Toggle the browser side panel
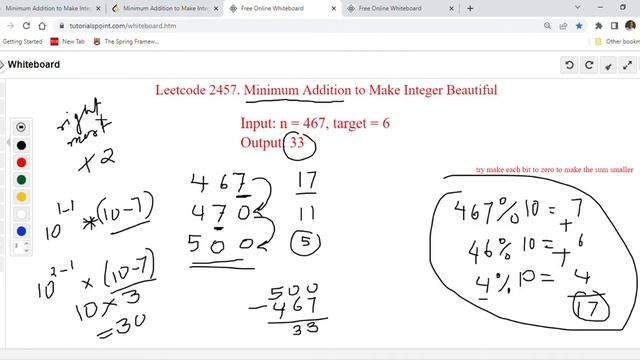Viewport: 640px width, 360px height. [614, 26]
